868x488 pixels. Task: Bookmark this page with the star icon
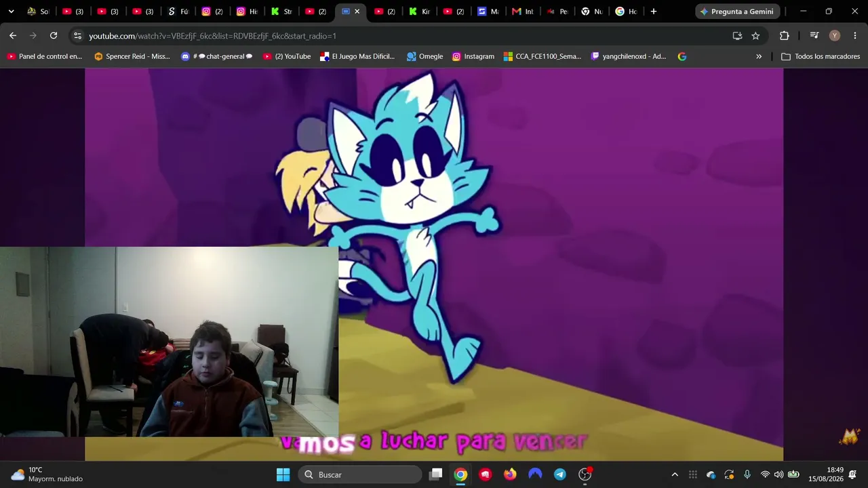coord(755,36)
